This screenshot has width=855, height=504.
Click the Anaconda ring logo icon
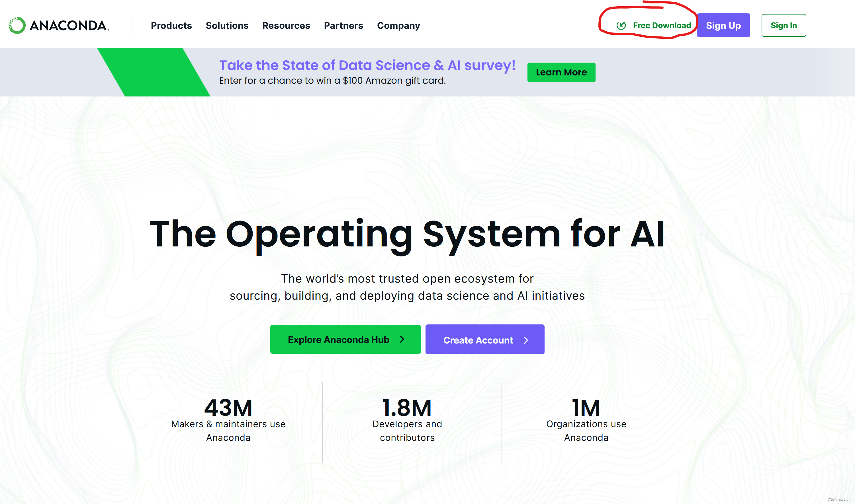tap(17, 26)
